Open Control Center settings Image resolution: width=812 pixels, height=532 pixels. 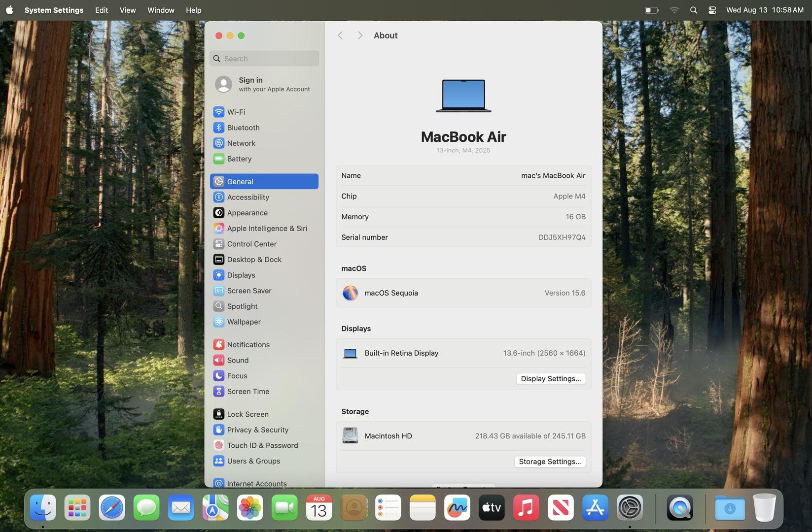tap(264, 244)
